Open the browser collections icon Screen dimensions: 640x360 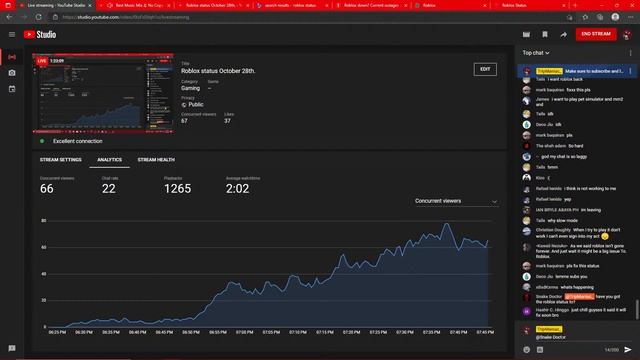[600, 17]
